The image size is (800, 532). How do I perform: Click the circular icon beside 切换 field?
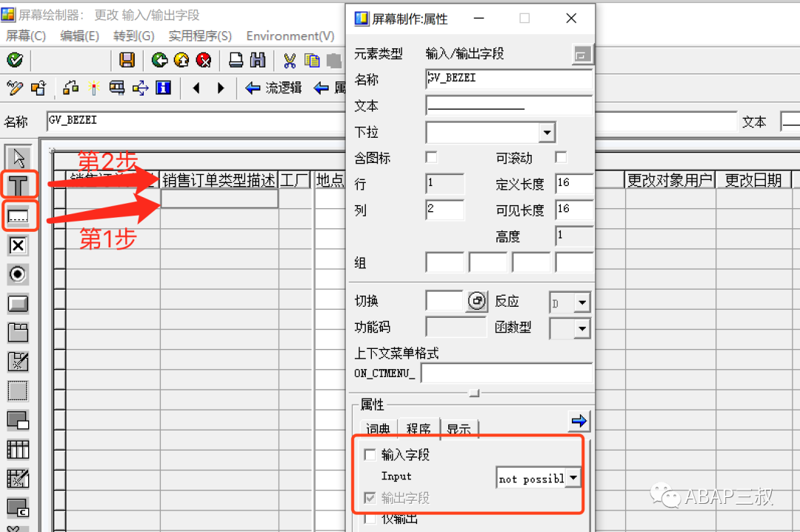pyautogui.click(x=476, y=301)
